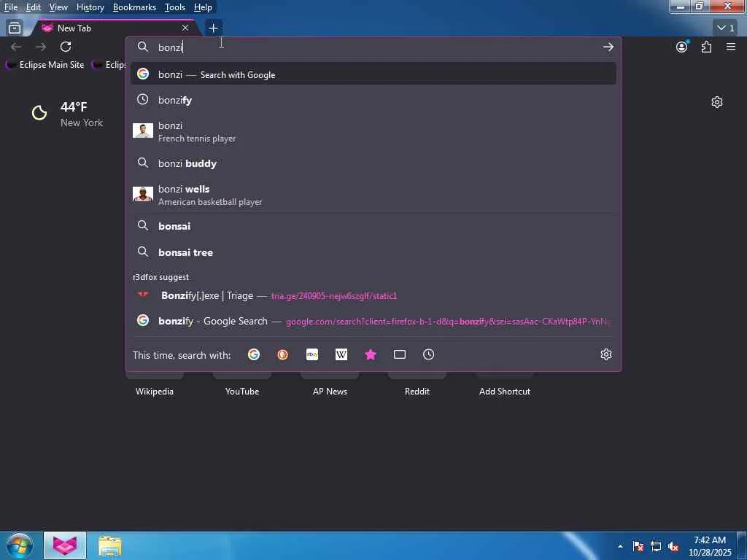Screen dimensions: 747x560
Task: Open the Tools menu
Action: [175, 7]
